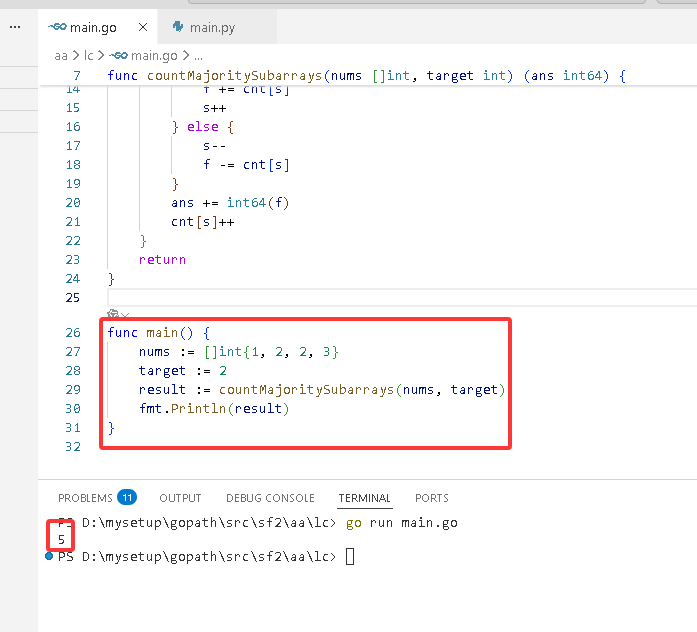The image size is (697, 632).
Task: Open the breadcrumb ellipsis symbol segment
Action: [x=198, y=56]
